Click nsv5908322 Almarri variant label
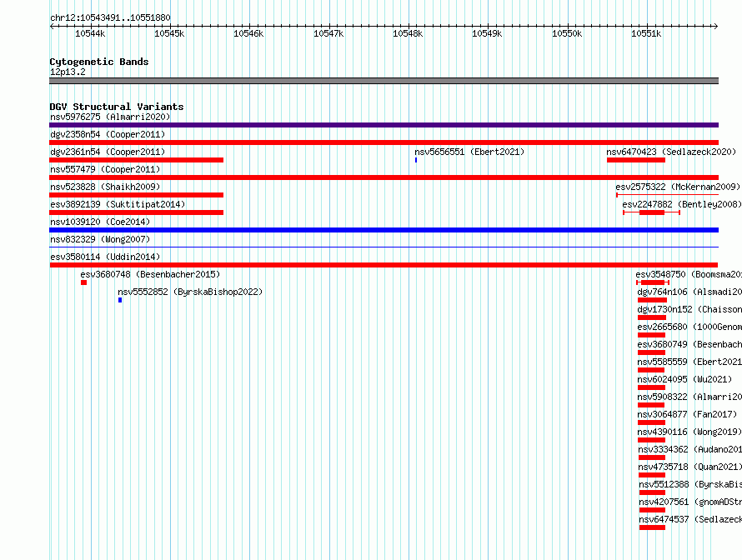This screenshot has height=560, width=742. (689, 397)
